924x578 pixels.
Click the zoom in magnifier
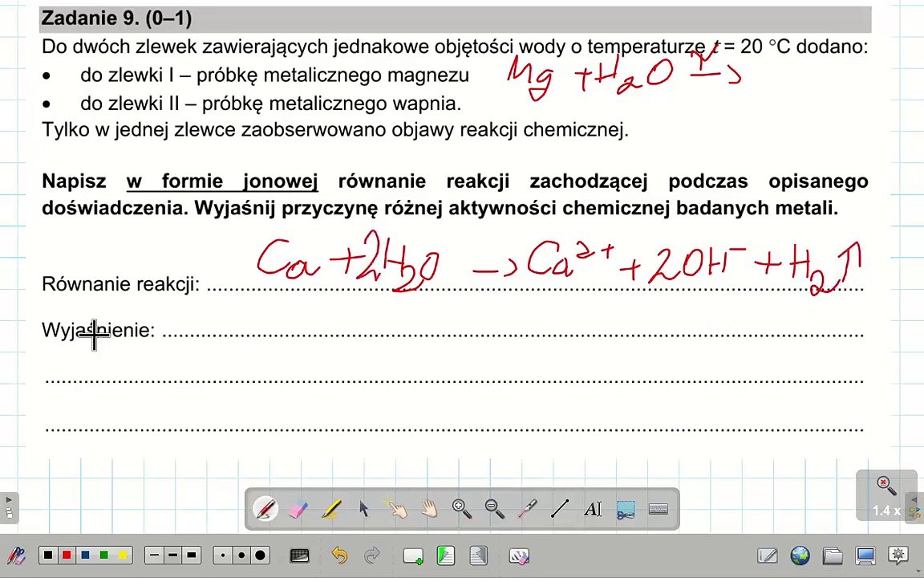tap(462, 508)
